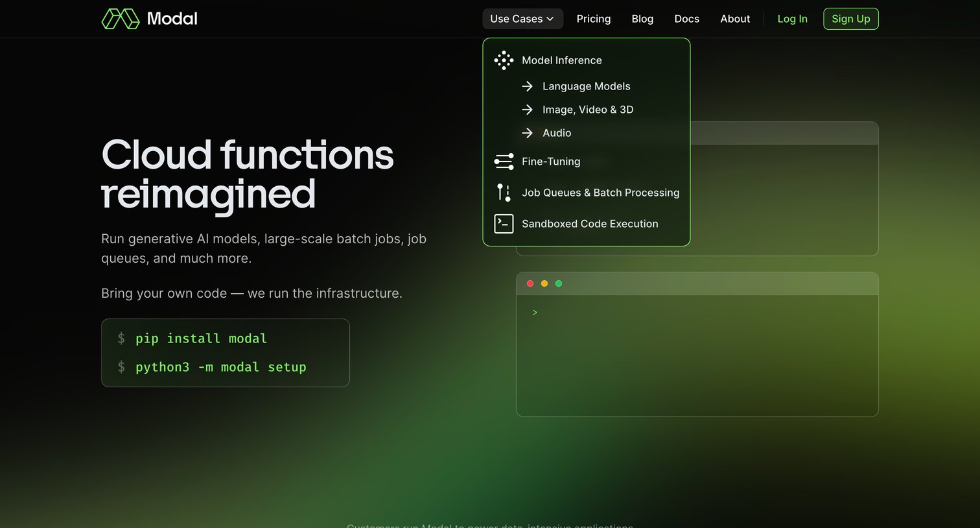
Task: Go to the About page
Action: click(x=735, y=19)
